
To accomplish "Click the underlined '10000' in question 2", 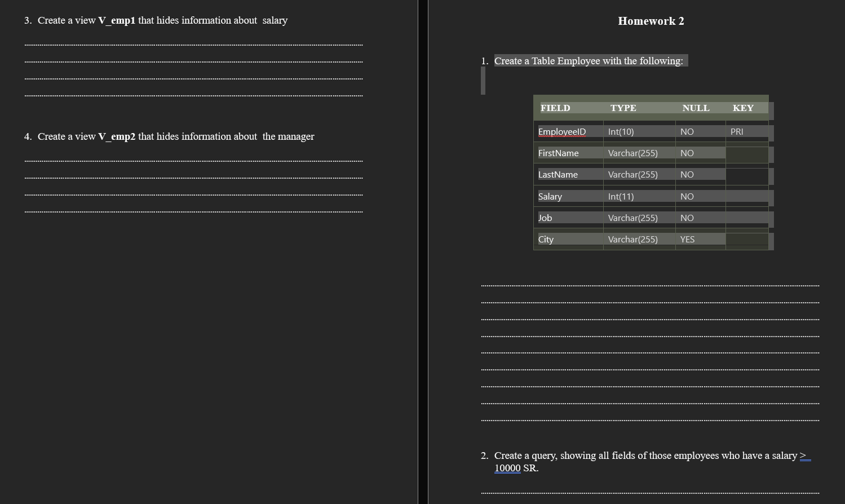I will click(x=507, y=468).
